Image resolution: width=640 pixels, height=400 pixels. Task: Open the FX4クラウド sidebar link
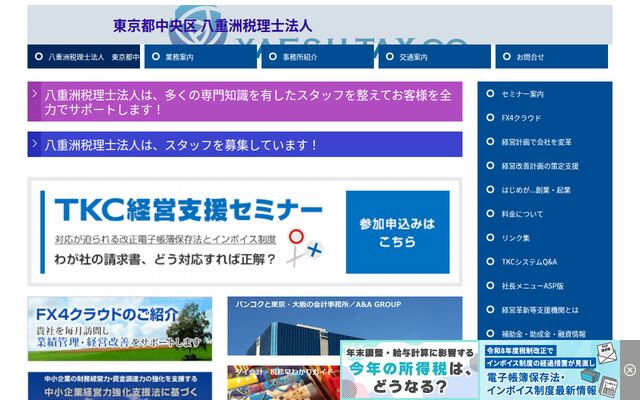521,118
